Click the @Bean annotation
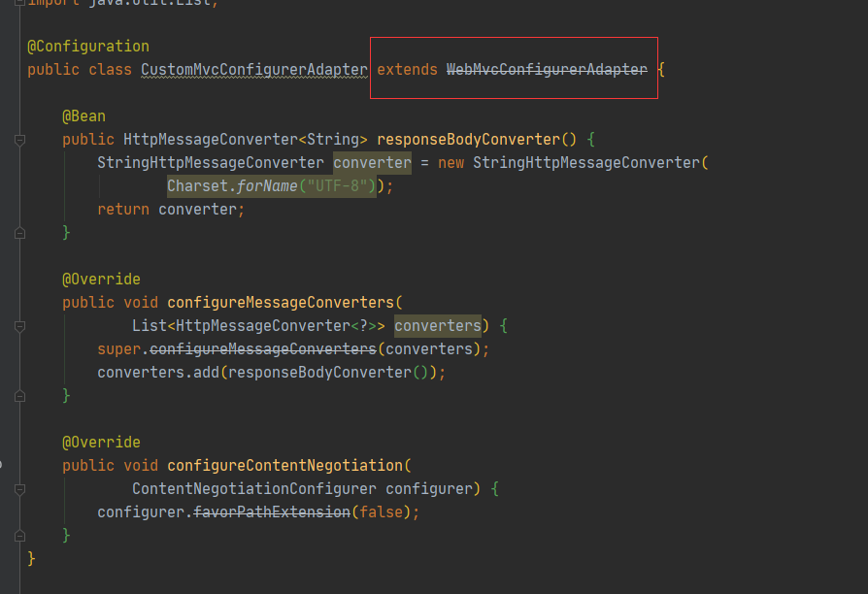This screenshot has width=868, height=594. coord(83,116)
